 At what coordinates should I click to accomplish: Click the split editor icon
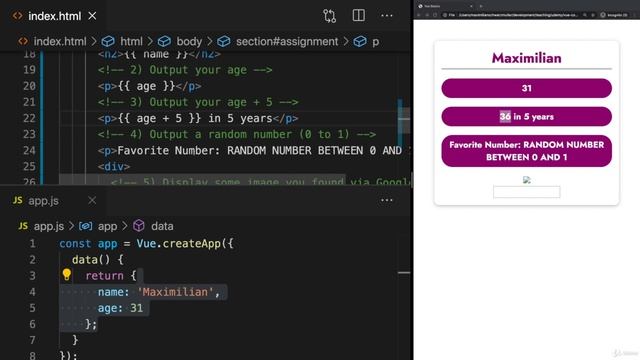click(358, 16)
